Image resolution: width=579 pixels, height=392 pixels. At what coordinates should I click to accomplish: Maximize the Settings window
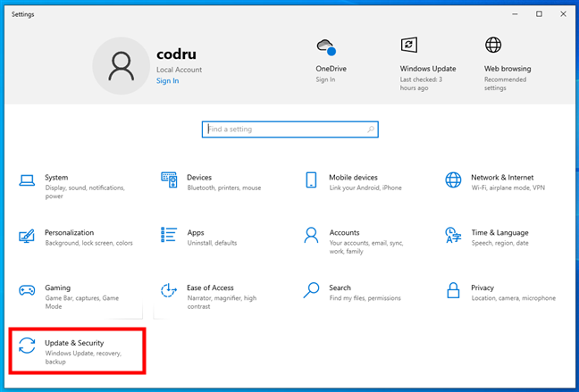(539, 14)
